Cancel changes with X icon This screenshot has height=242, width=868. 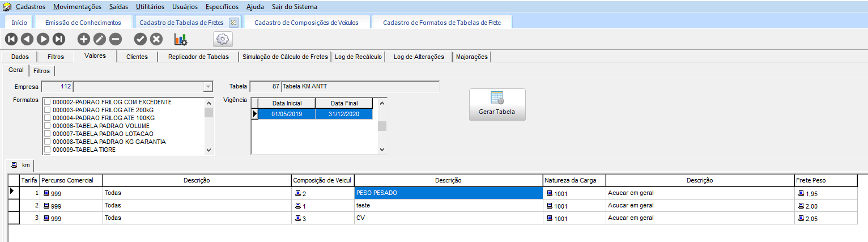(156, 39)
